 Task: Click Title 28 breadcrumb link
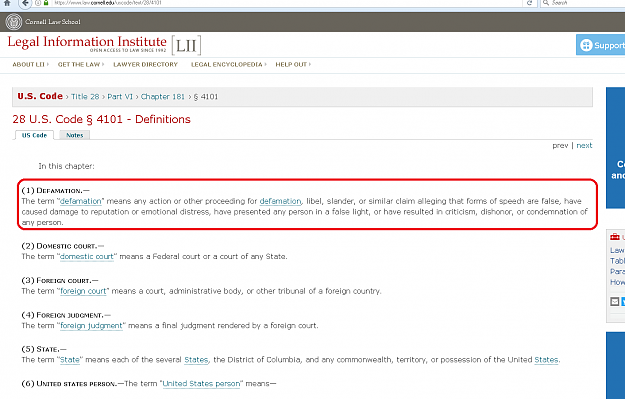tap(85, 97)
